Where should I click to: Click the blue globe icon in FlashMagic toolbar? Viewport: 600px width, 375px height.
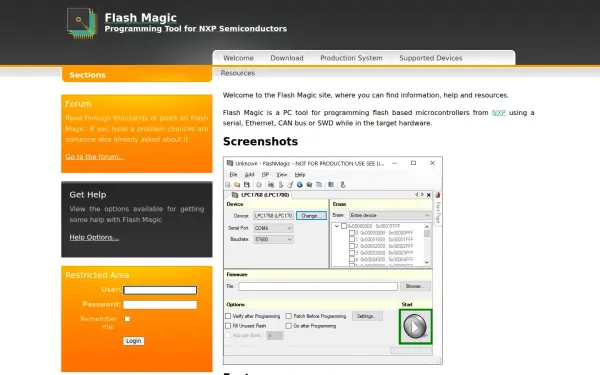click(x=300, y=185)
